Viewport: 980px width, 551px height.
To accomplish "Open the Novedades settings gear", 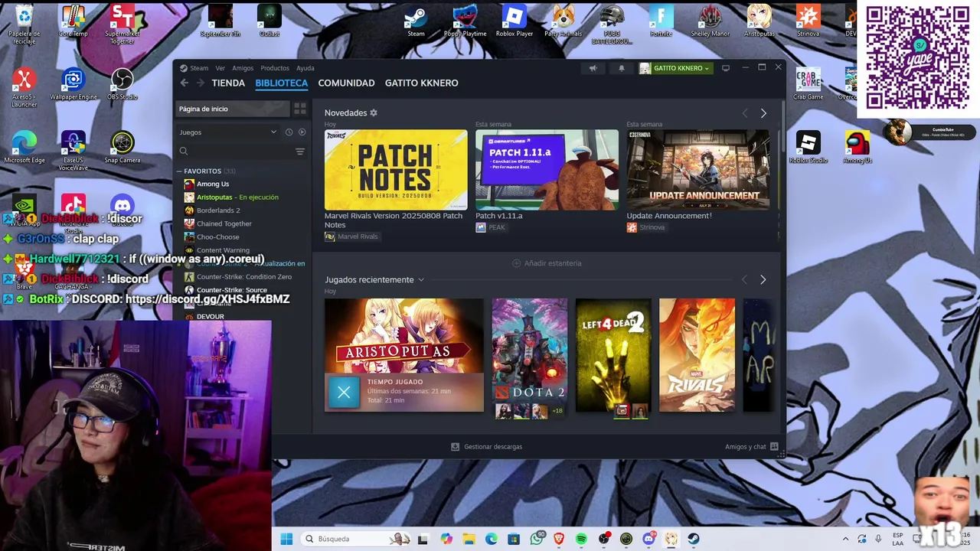I will (374, 112).
